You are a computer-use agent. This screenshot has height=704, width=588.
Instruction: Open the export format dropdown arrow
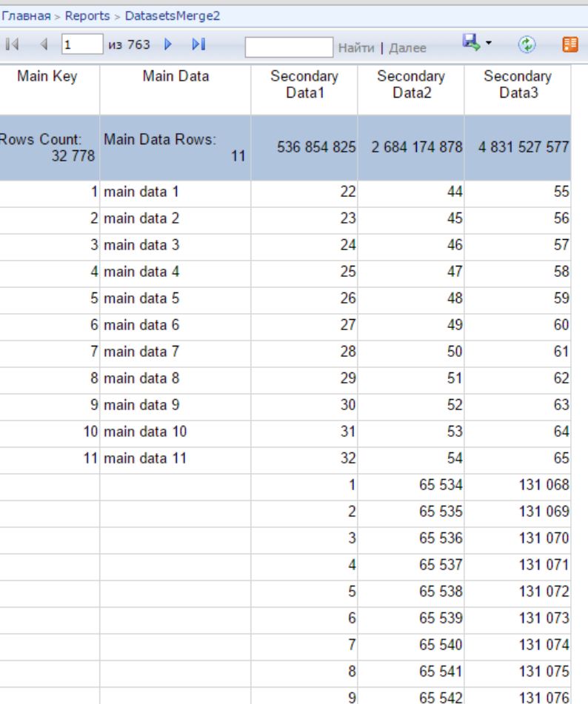488,43
